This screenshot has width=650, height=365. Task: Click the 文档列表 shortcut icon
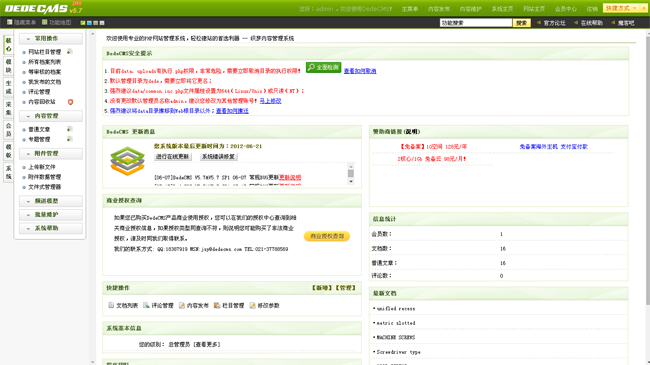click(x=111, y=305)
